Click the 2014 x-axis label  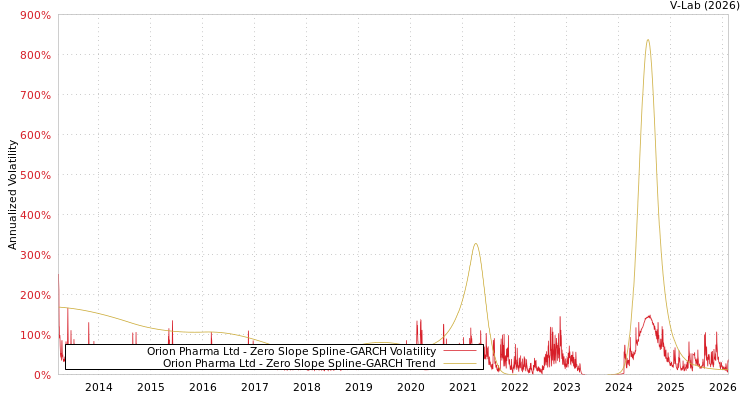coord(99,387)
